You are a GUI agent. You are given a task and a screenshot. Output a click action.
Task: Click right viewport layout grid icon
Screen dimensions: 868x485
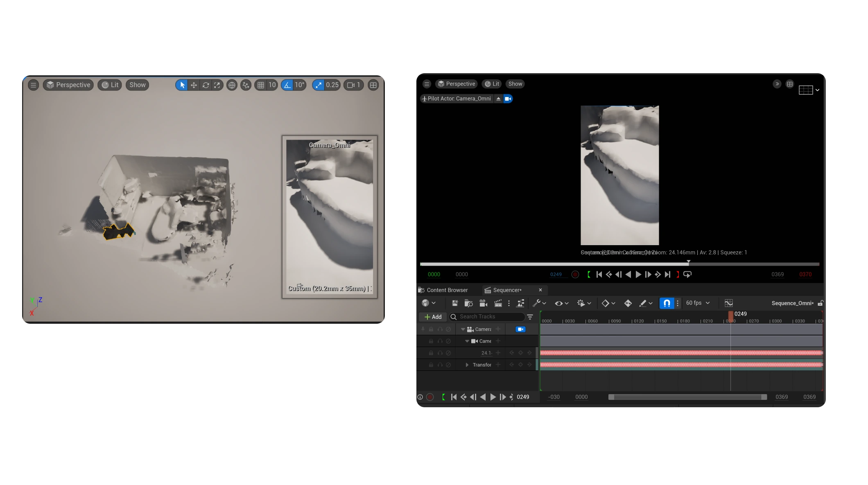point(790,84)
